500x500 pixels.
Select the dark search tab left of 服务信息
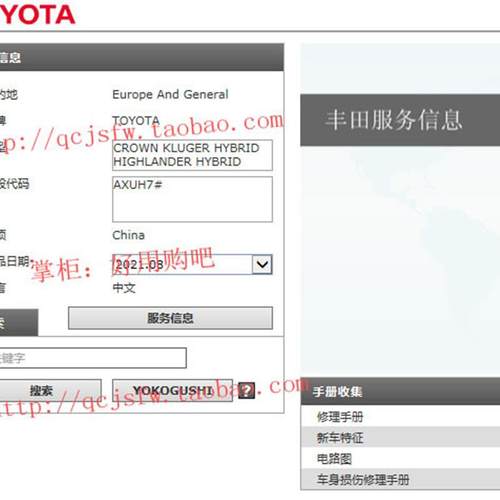point(19,322)
